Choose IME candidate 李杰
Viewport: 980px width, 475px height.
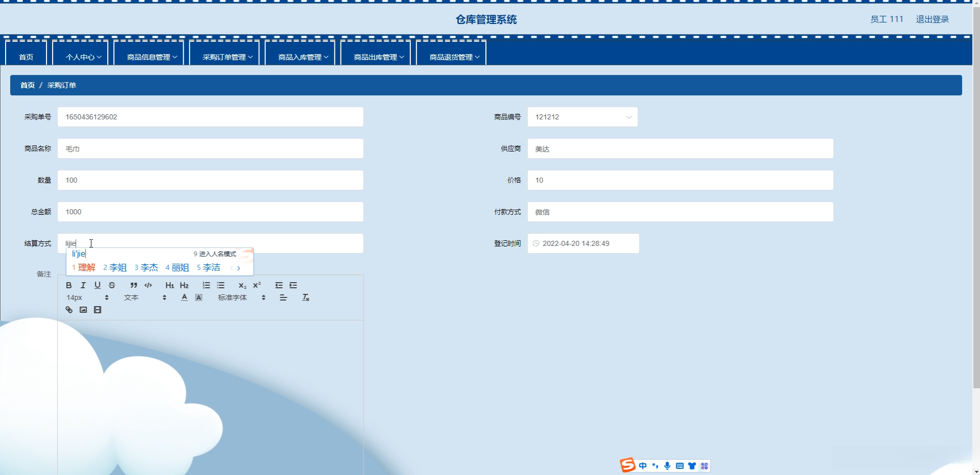[x=146, y=267]
